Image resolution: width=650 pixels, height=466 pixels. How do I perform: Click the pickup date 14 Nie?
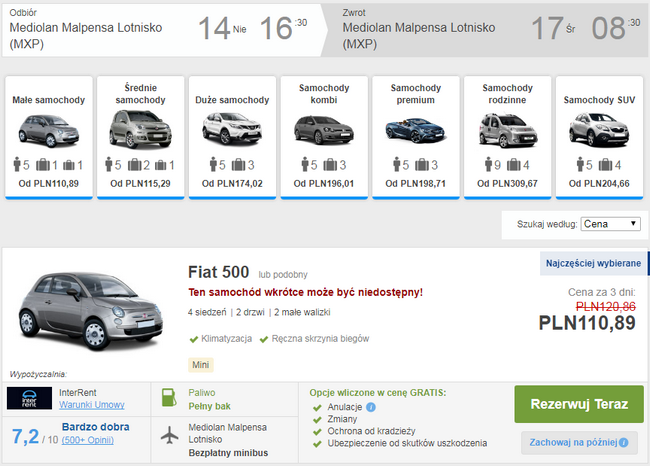pos(222,29)
